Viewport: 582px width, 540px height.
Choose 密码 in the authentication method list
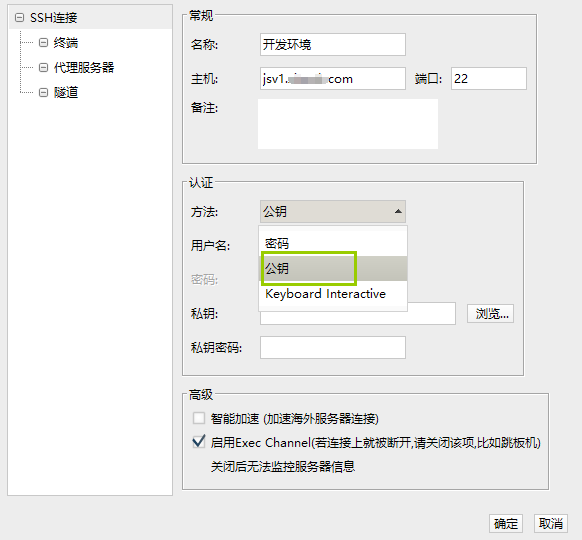pyautogui.click(x=333, y=243)
